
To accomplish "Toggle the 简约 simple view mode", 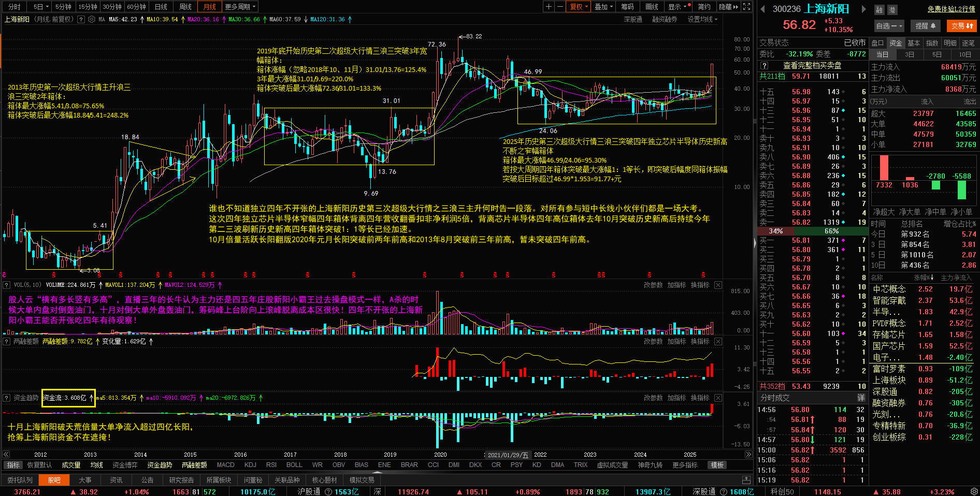I will pos(704,7).
